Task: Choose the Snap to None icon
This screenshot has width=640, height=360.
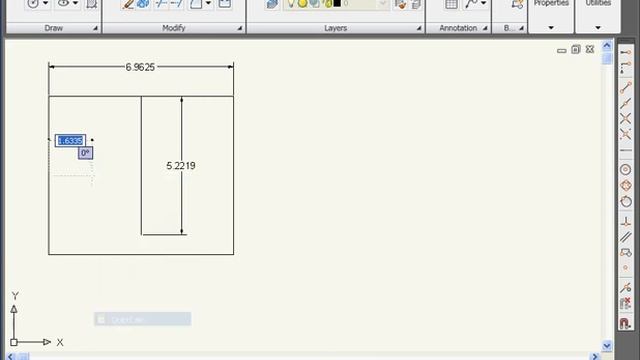Action: [x=625, y=304]
